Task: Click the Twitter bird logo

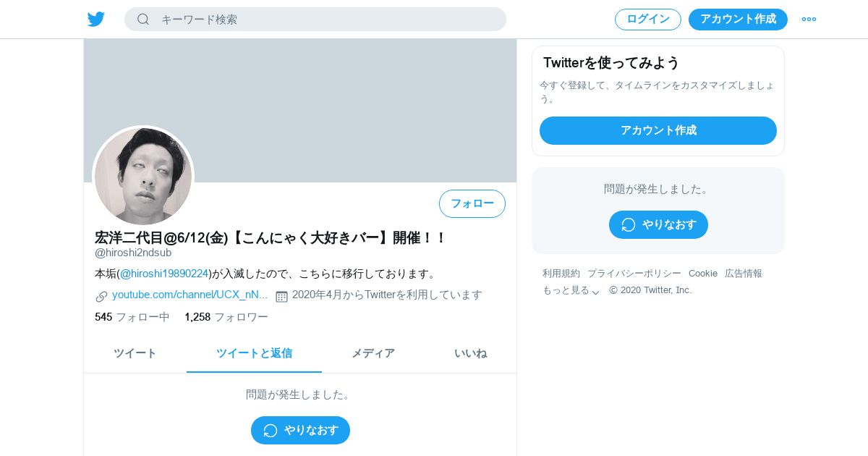Action: (x=96, y=20)
